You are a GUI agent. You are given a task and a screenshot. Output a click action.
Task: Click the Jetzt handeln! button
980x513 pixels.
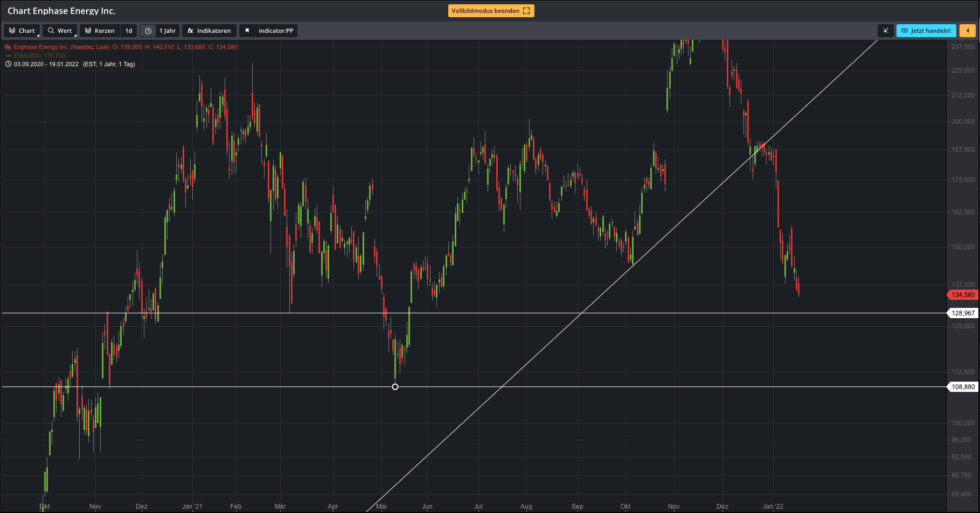click(x=926, y=31)
